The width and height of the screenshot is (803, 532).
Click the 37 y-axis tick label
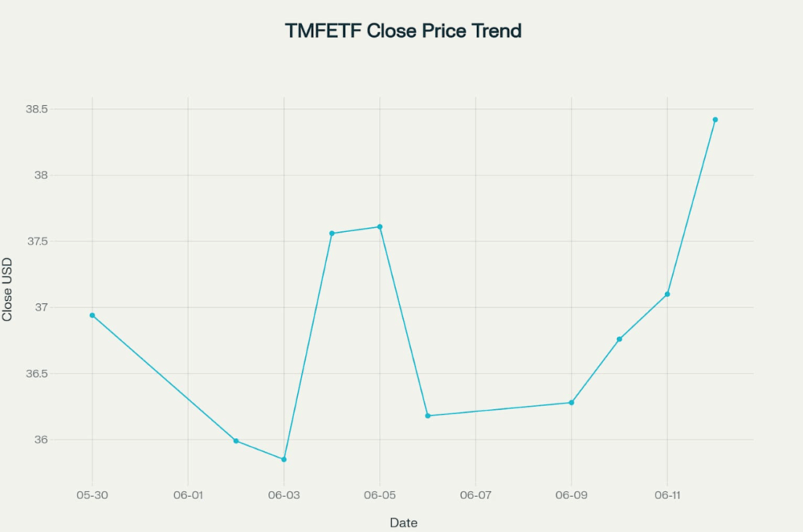(x=42, y=307)
